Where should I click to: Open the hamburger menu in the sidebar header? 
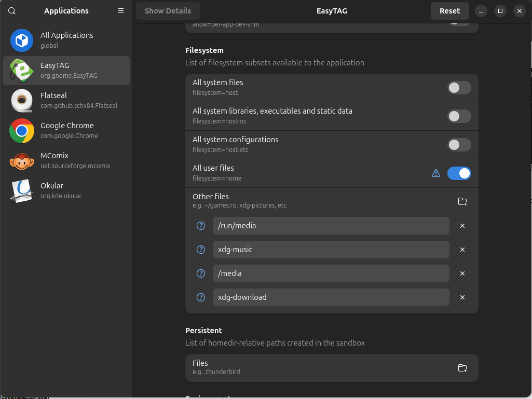[x=121, y=11]
